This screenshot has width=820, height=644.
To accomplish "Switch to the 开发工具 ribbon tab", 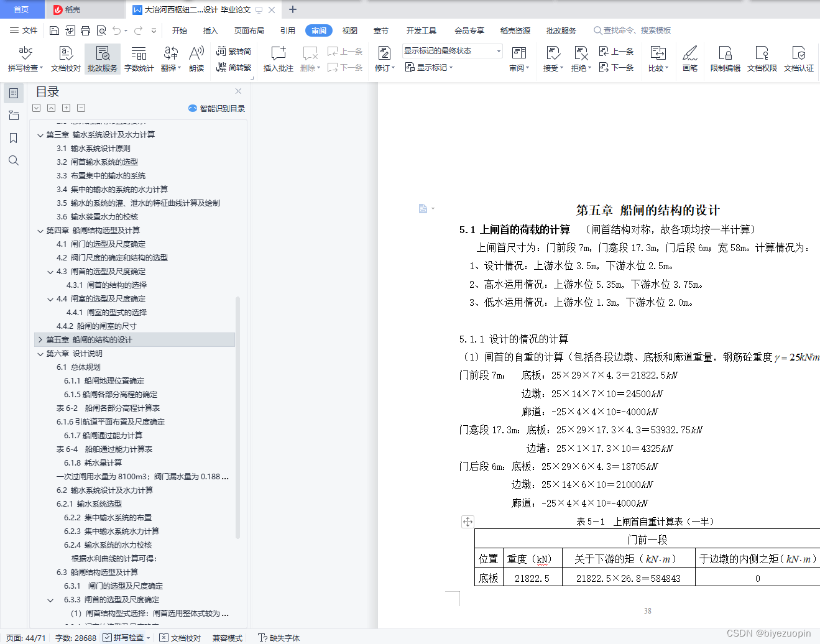I will [x=422, y=30].
